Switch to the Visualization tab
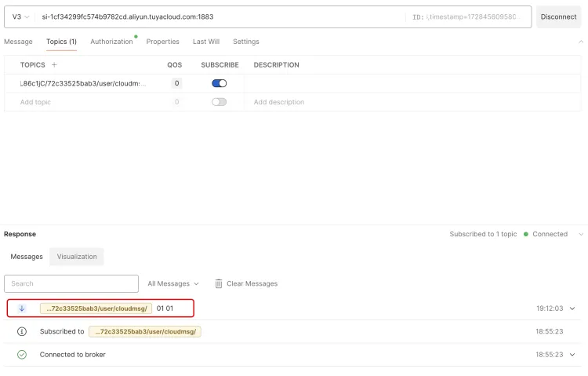 pos(77,257)
